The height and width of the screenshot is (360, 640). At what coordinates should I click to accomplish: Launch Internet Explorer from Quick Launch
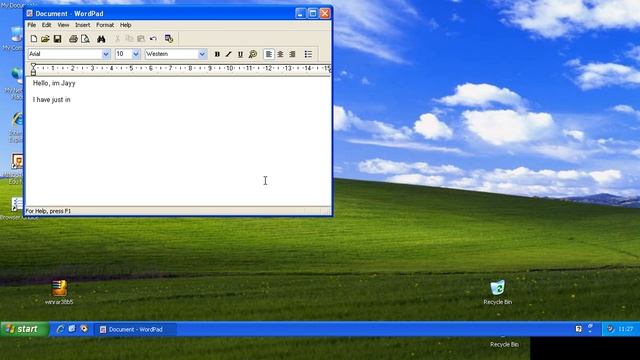[x=60, y=329]
